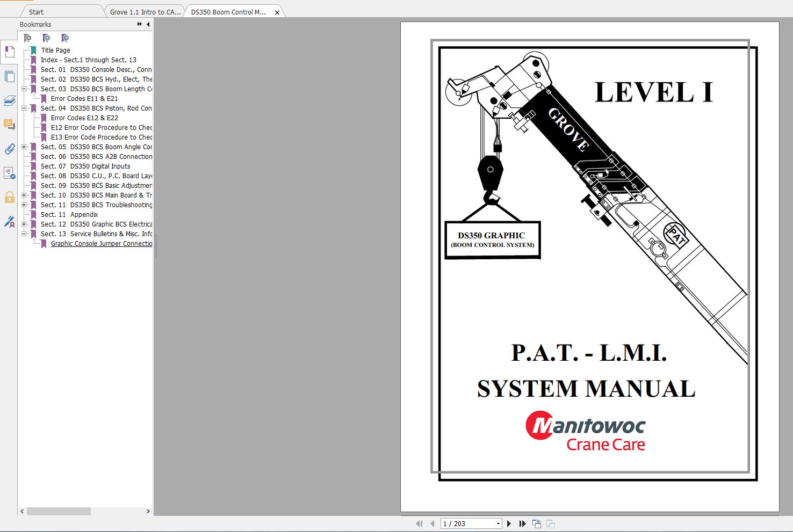
Task: Go to Sect. 07 DS350 Digital Inputs bookmark
Action: coord(85,166)
